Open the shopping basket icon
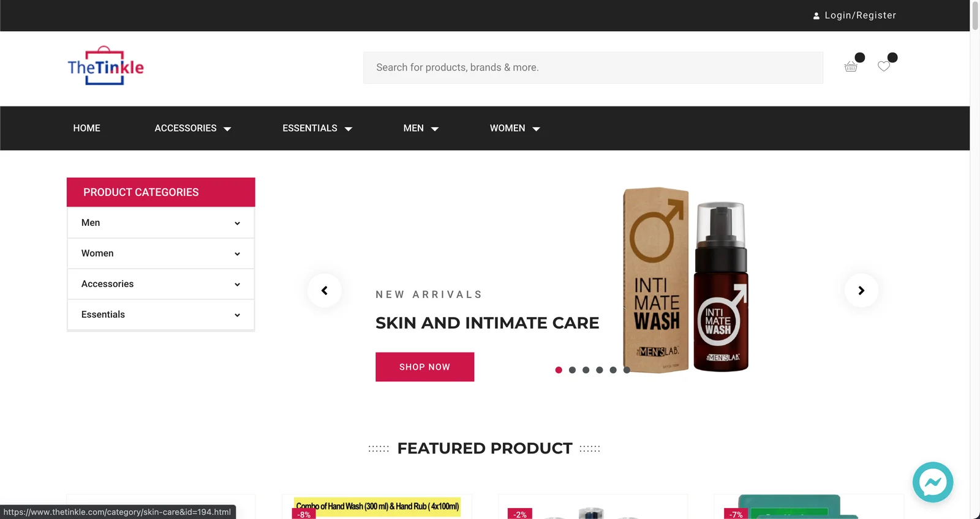Screen dimensions: 980x519 [x=851, y=66]
